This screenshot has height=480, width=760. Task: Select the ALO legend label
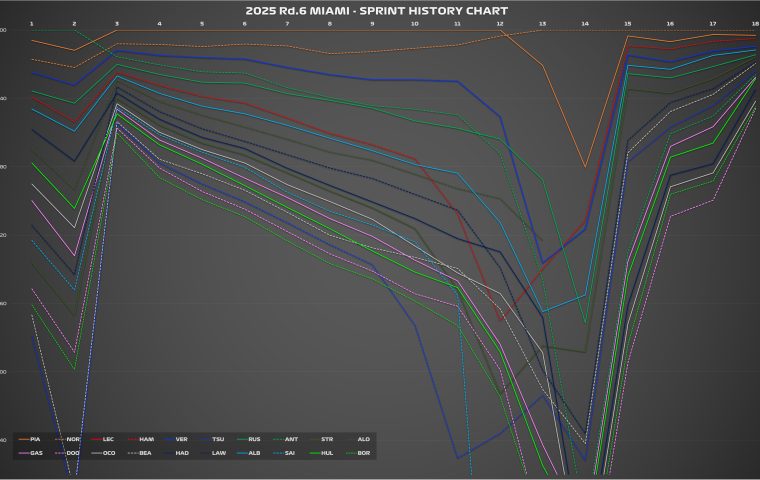(x=364, y=439)
